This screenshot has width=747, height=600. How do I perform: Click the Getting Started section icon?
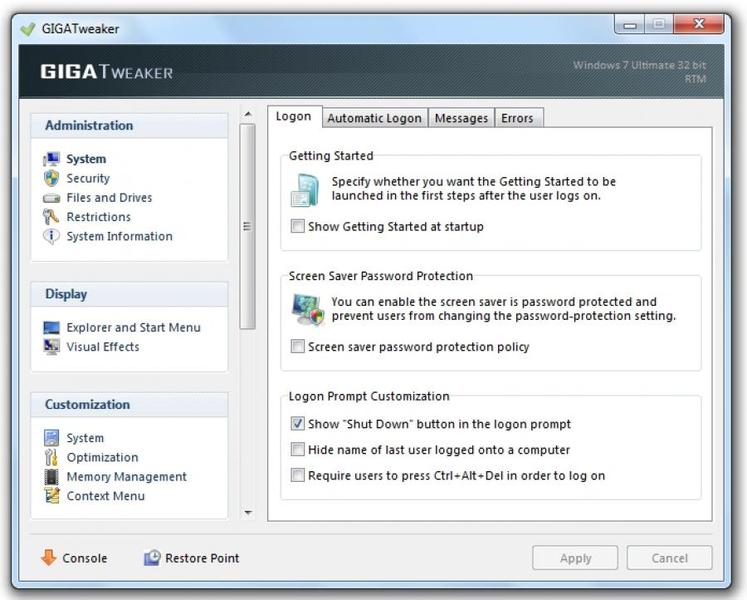[x=304, y=190]
